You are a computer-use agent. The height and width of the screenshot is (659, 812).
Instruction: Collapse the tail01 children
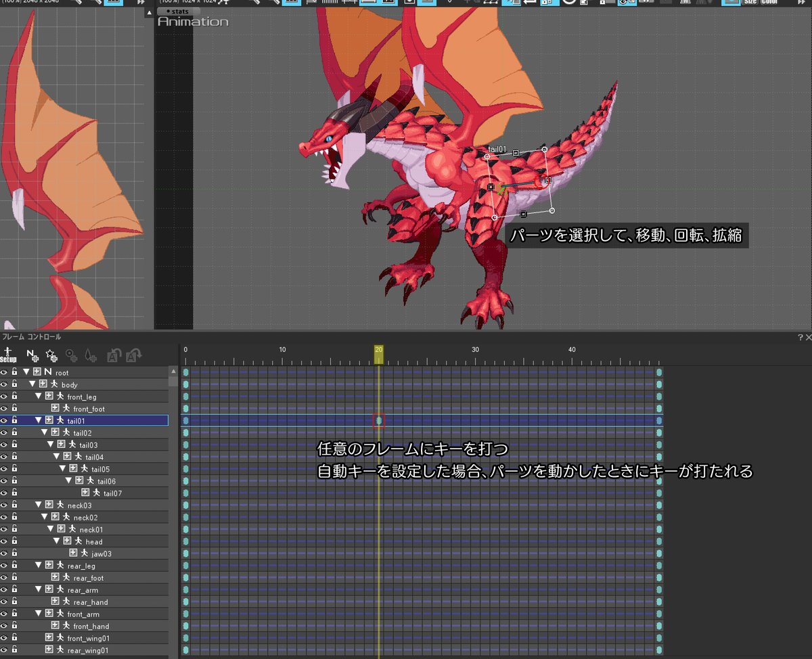(39, 420)
